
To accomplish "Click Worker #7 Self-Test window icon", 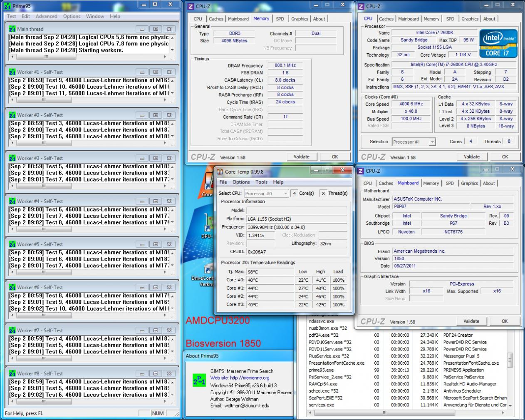I will click(12, 331).
